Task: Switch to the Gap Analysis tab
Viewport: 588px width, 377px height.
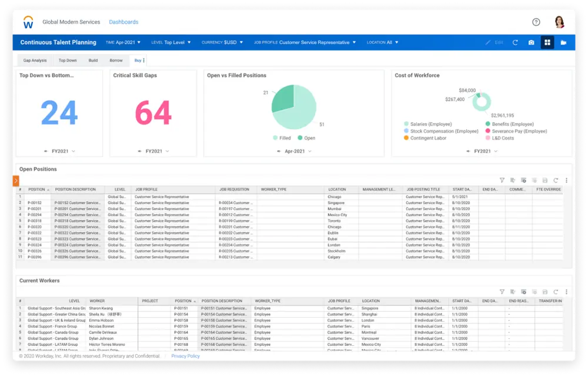Action: 35,60
